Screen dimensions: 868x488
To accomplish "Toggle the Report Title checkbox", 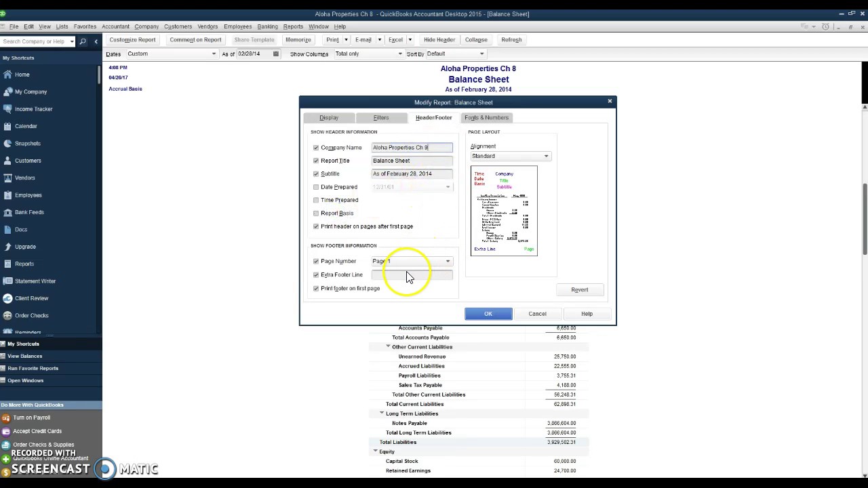I will pyautogui.click(x=316, y=161).
